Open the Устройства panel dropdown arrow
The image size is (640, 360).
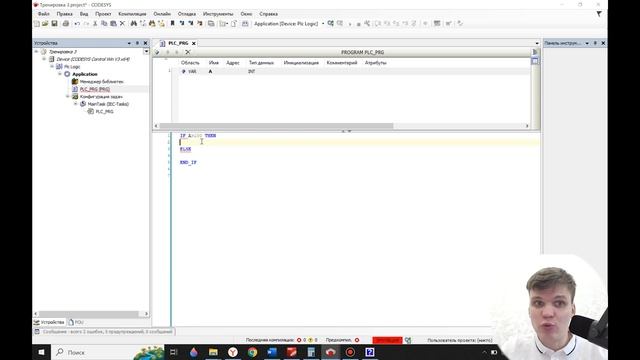[x=129, y=43]
